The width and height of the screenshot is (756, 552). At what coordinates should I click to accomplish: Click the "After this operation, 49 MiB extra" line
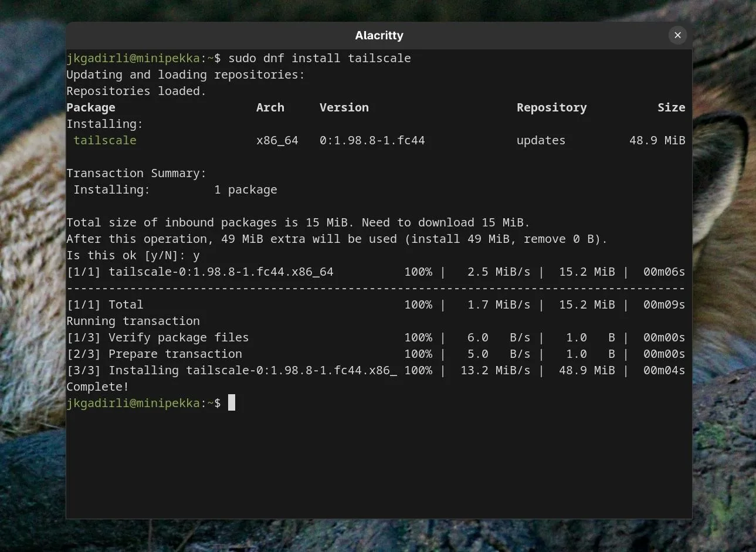point(337,239)
